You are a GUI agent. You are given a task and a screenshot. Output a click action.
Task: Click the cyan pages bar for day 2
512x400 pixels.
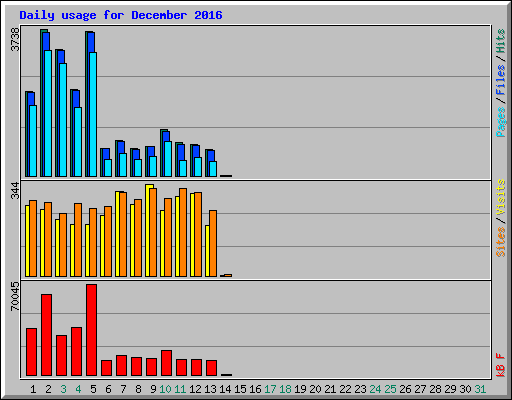[x=48, y=113]
